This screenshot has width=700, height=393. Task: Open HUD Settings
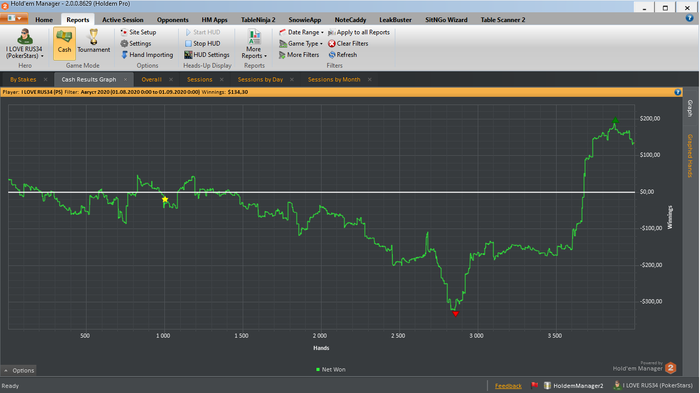207,54
